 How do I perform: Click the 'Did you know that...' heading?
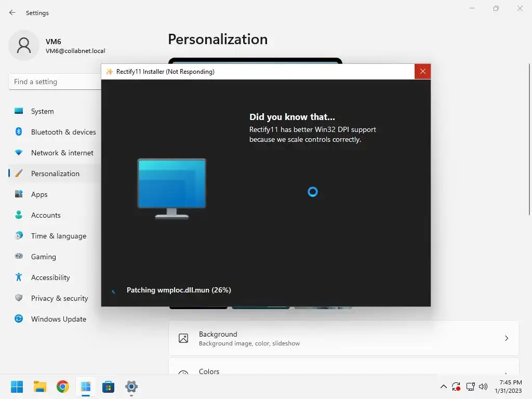[x=292, y=117]
